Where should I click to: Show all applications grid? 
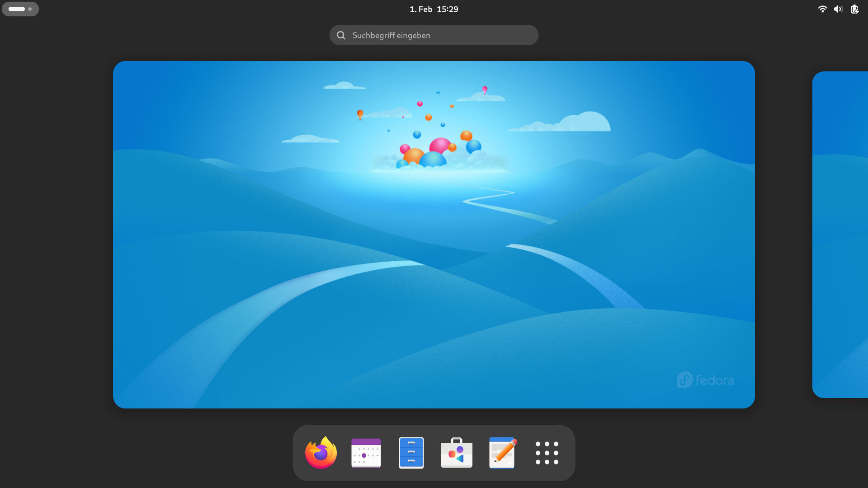547,453
